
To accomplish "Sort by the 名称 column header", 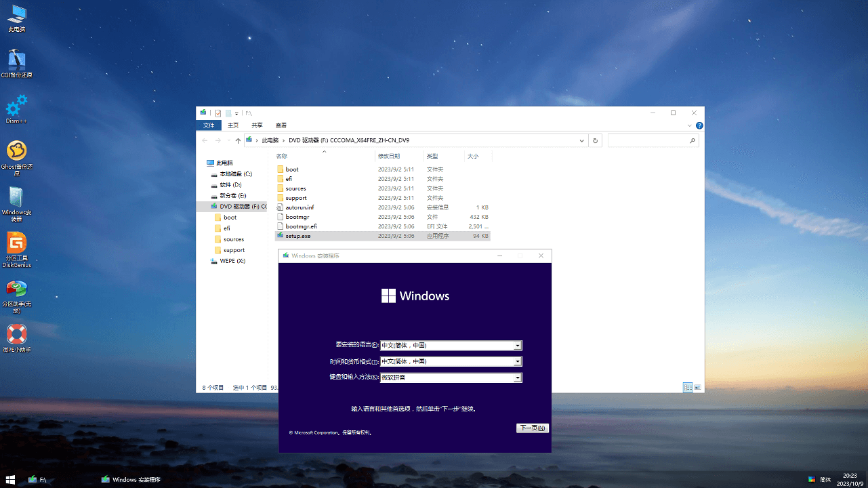I will tap(324, 156).
